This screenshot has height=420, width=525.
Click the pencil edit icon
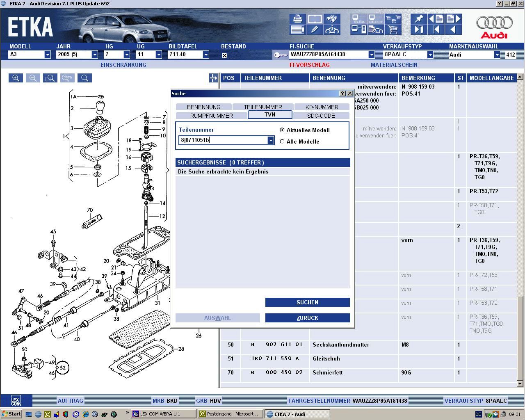(x=315, y=30)
